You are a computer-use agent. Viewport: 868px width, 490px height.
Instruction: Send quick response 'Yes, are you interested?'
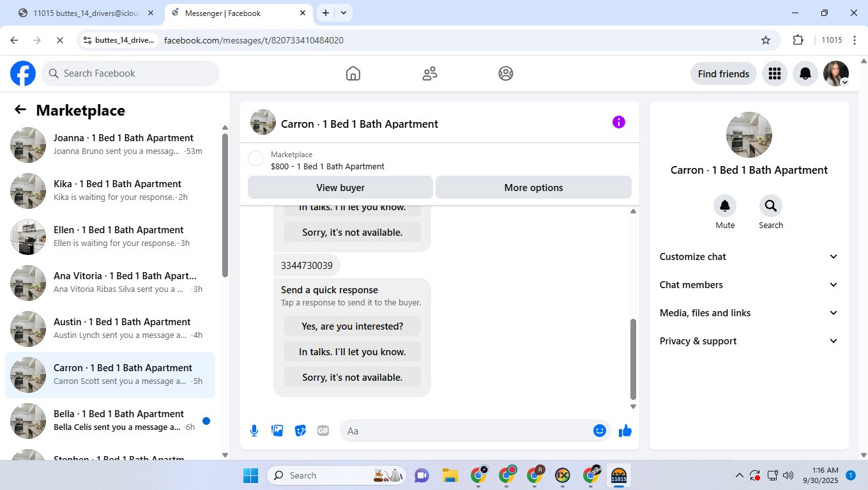(352, 326)
